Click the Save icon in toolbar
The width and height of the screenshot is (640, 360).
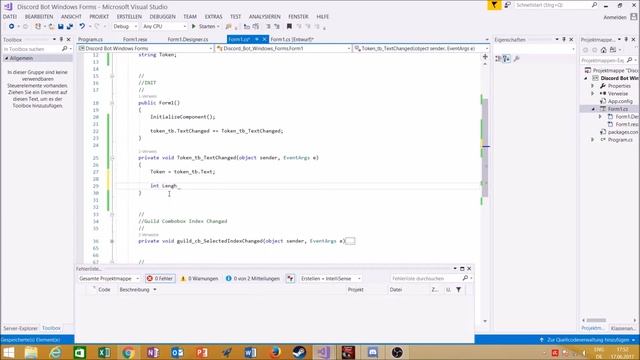(60, 26)
